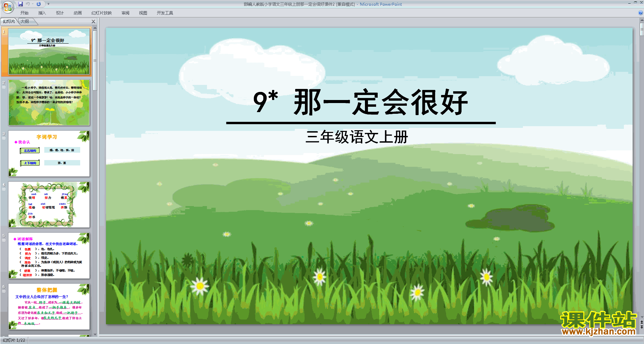Click animation star icon beside slide 2
The height and width of the screenshot is (344, 644).
tap(4, 87)
